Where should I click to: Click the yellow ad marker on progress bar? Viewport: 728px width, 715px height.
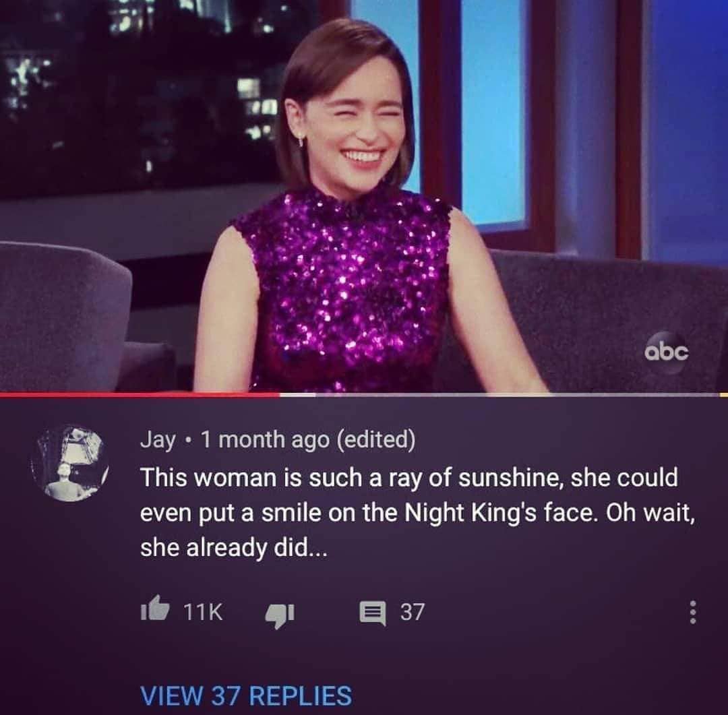pyautogui.click(x=723, y=395)
